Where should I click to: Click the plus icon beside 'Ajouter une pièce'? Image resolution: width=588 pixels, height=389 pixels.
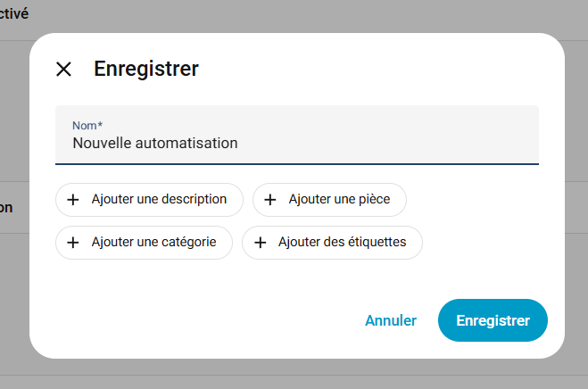(270, 200)
